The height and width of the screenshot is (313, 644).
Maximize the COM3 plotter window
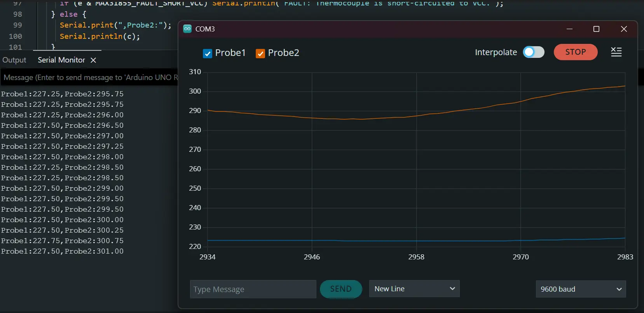(597, 29)
